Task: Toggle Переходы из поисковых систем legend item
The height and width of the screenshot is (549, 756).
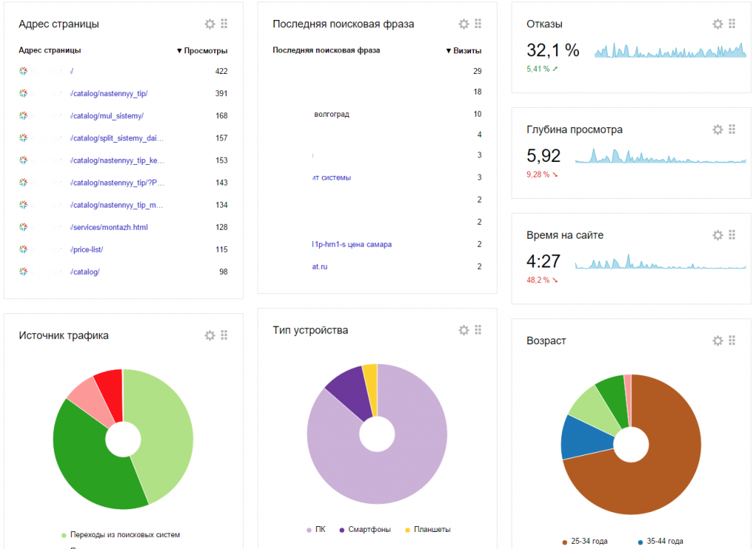Action: pyautogui.click(x=120, y=534)
